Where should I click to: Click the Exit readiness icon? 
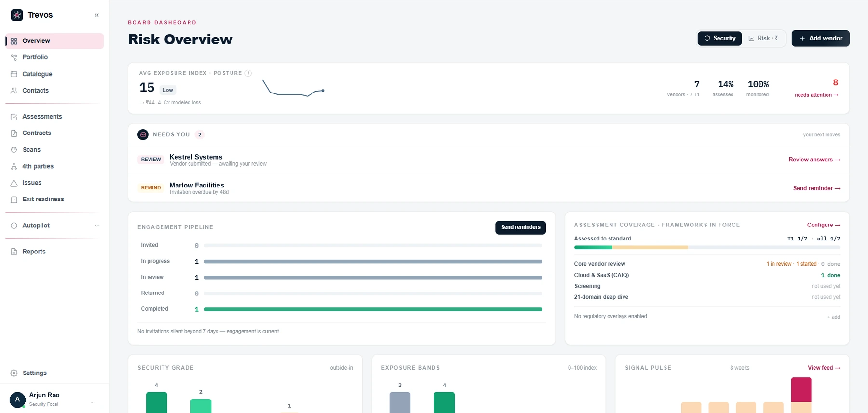(x=14, y=199)
